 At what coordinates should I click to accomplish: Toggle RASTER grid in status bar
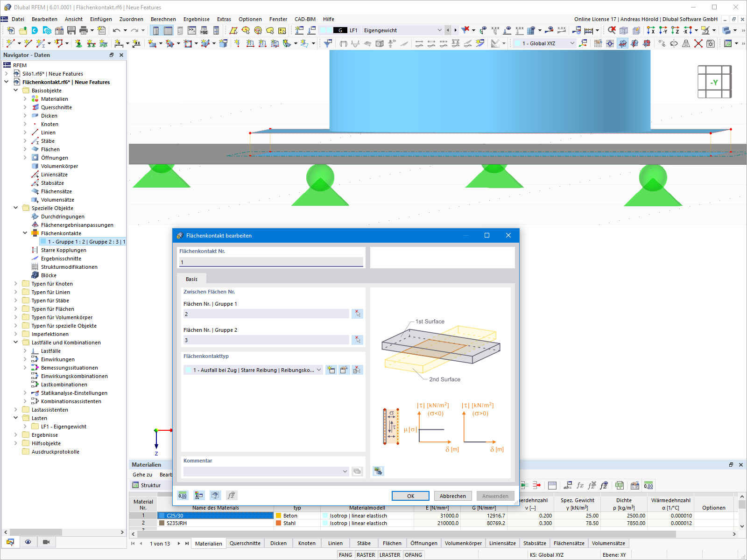click(366, 555)
